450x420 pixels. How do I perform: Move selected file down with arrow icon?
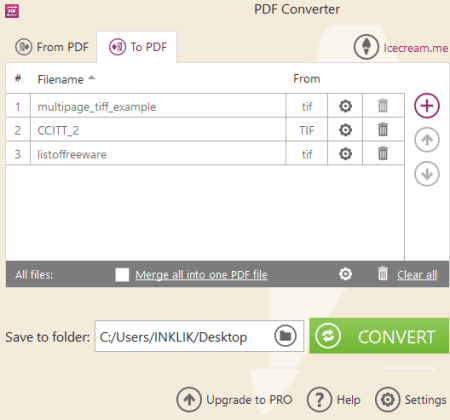tap(427, 174)
